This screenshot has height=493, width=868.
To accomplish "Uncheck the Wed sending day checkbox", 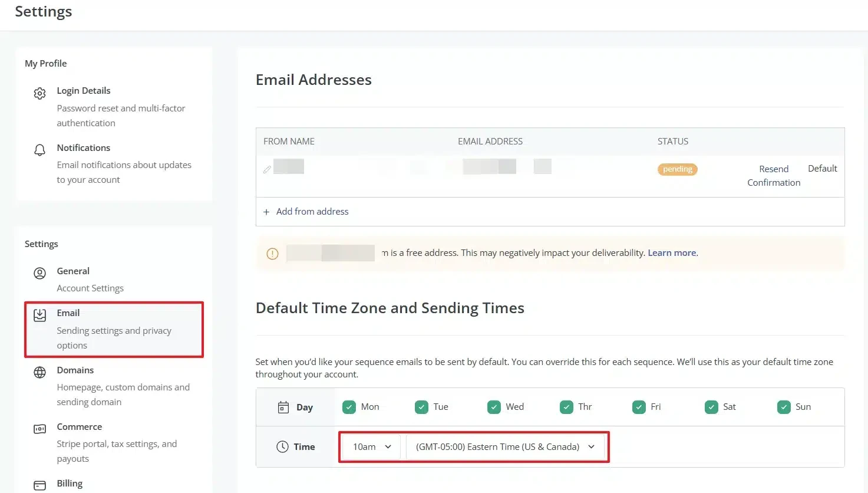I will pos(494,407).
